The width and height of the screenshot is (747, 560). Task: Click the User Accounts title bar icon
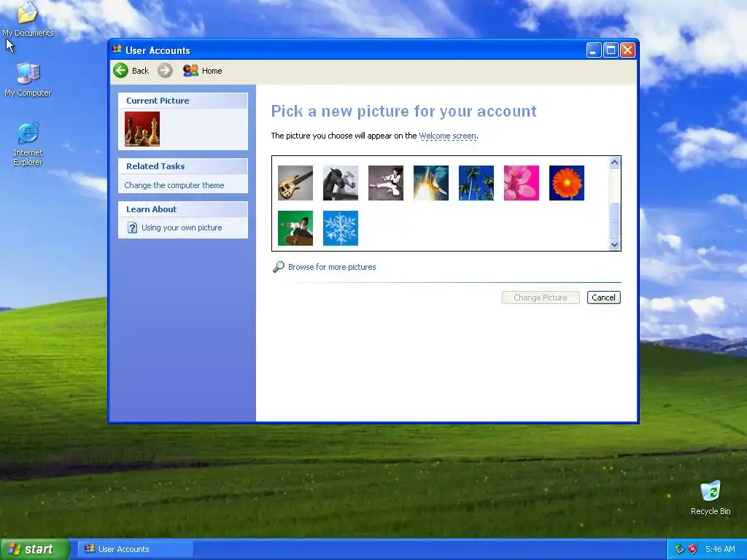[117, 50]
